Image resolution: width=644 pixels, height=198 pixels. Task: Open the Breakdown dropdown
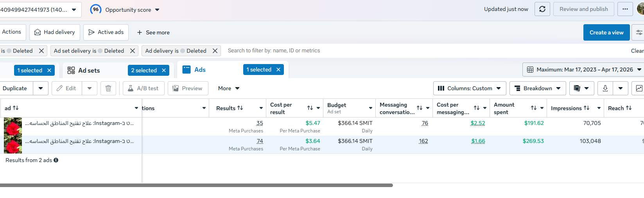[538, 88]
